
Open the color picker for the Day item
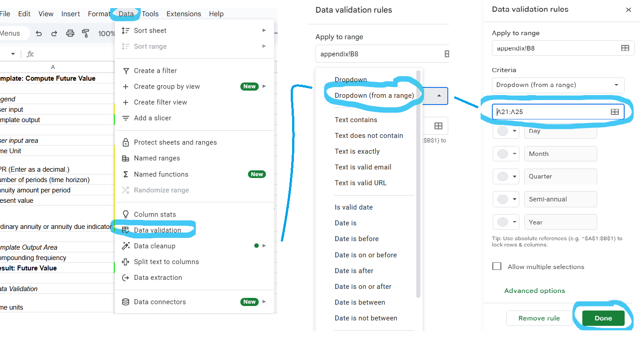coord(506,131)
